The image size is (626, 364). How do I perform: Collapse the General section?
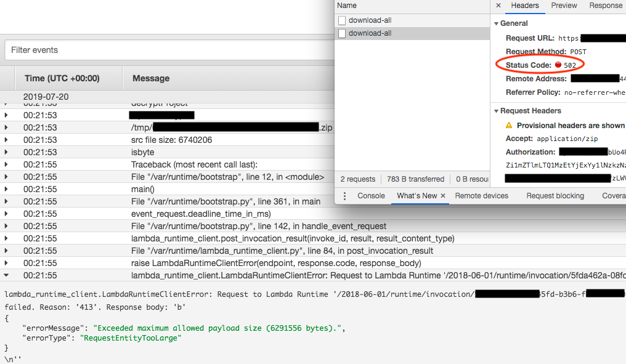[497, 23]
